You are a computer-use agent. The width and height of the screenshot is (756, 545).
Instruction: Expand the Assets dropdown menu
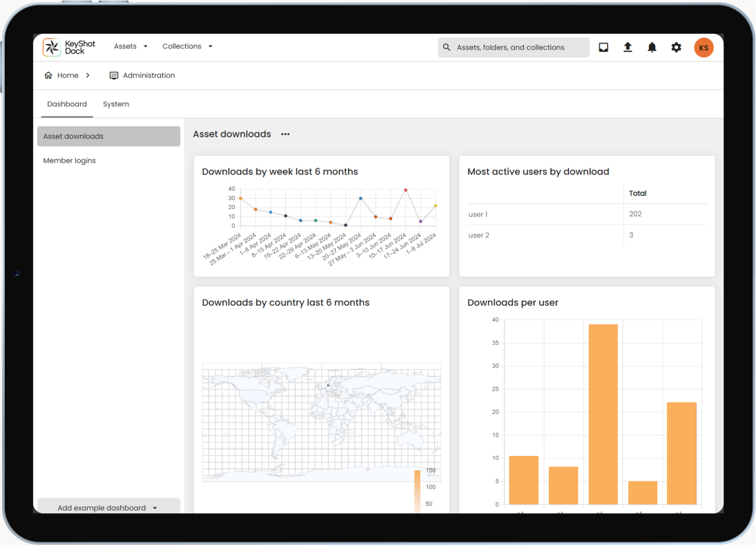coord(130,46)
